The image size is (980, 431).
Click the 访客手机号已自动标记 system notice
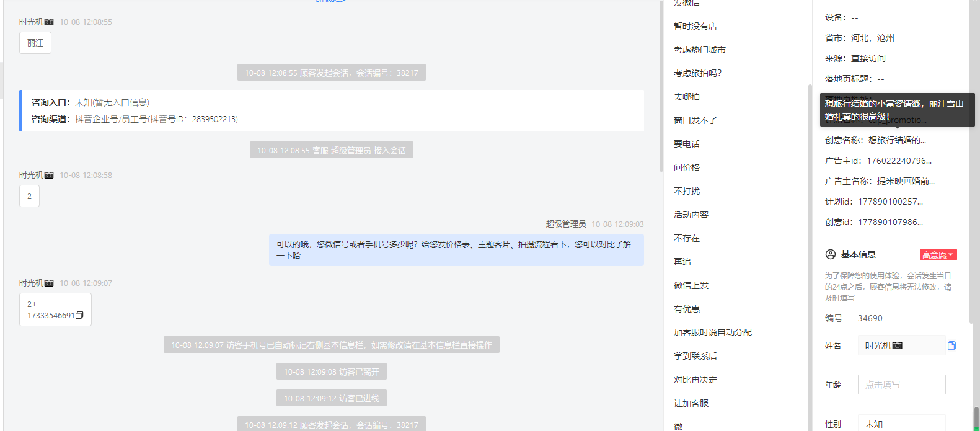pyautogui.click(x=332, y=345)
